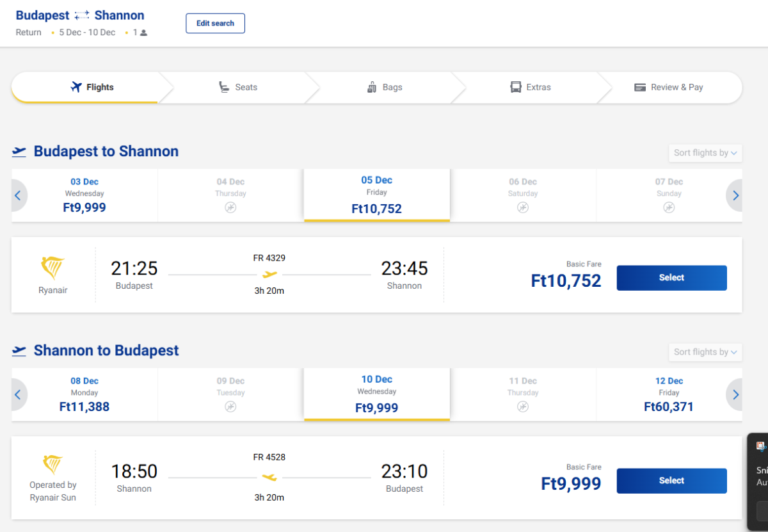Image resolution: width=768 pixels, height=532 pixels.
Task: Choose 12 Dec Friday return date
Action: (x=669, y=394)
